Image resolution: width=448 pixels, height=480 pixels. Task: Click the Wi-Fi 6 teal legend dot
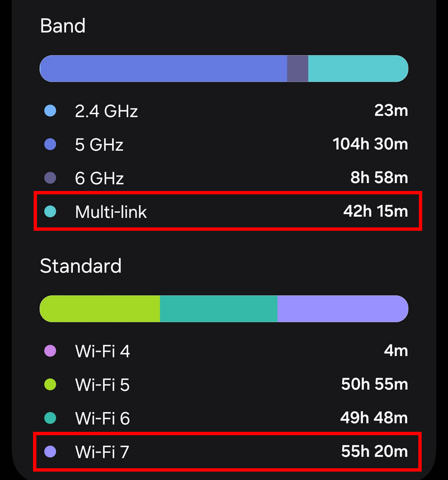[x=50, y=418]
